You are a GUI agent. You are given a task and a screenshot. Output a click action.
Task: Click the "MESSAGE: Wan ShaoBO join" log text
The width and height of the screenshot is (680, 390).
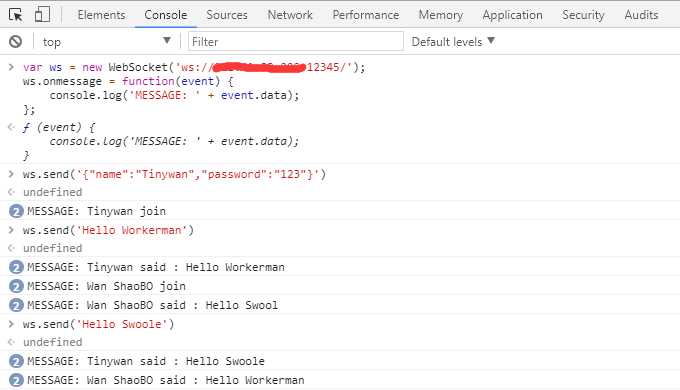pyautogui.click(x=106, y=286)
